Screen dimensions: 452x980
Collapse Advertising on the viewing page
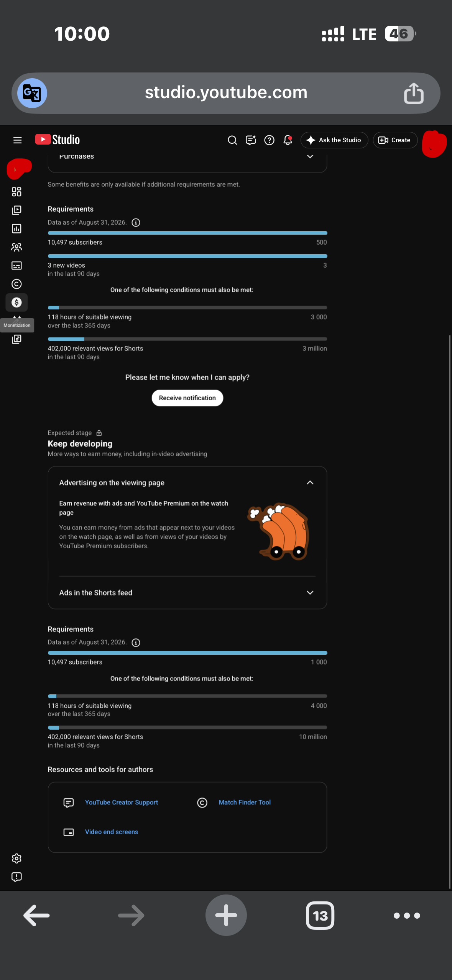[x=310, y=483]
